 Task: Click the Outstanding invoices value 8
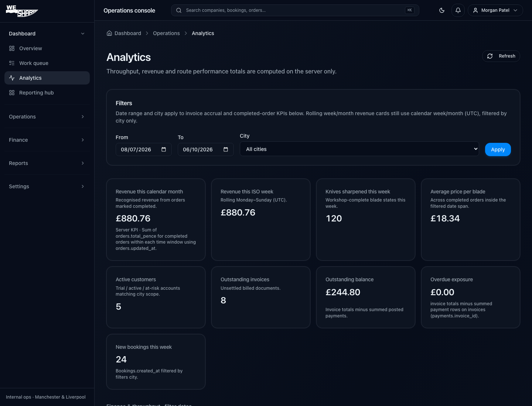tap(223, 300)
